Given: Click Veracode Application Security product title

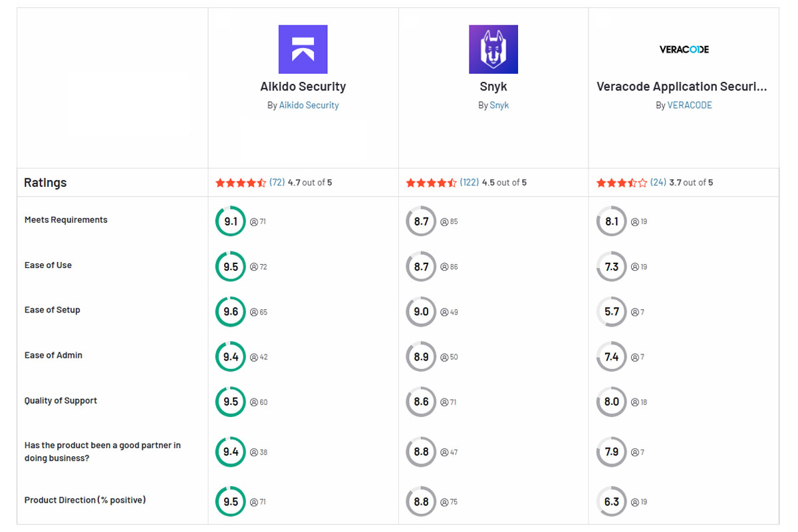Looking at the screenshot, I should point(682,86).
